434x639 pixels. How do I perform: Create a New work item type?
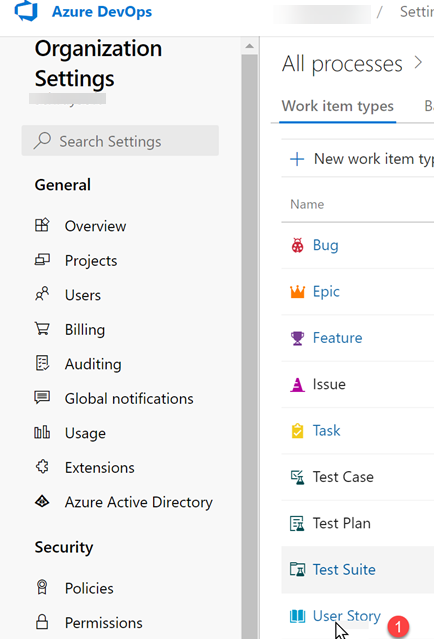click(373, 159)
